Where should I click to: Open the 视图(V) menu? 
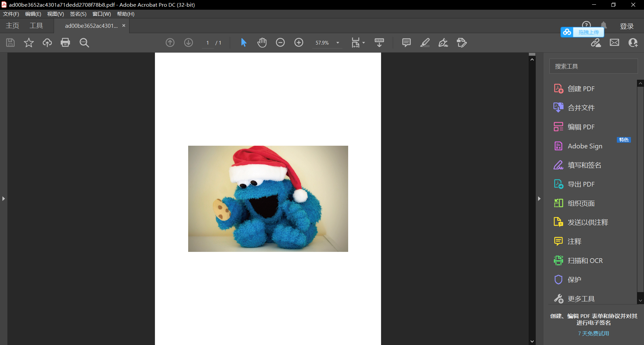pos(55,14)
